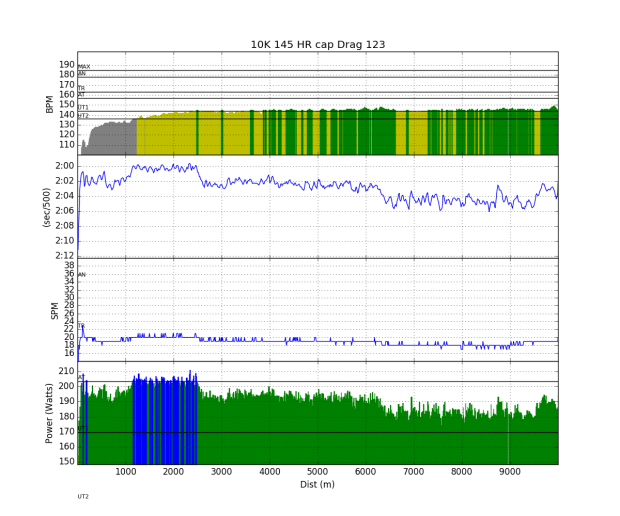
Task: Click the 5000 tick on distance axis
Action: [317, 472]
